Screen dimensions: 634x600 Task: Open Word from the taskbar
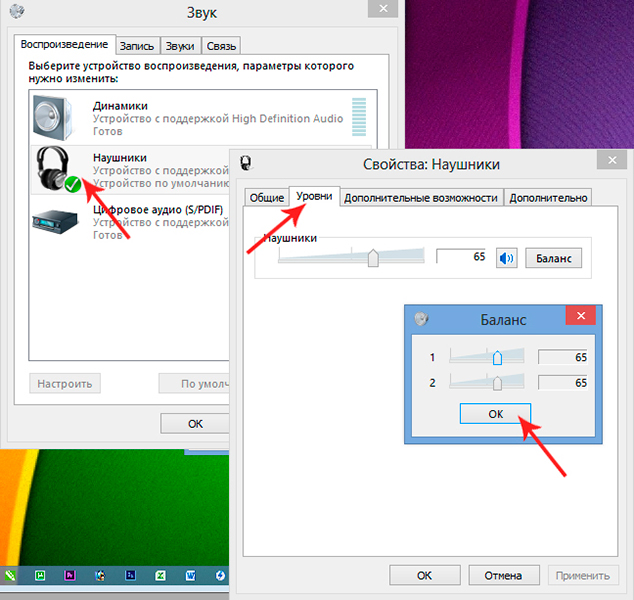point(190,576)
